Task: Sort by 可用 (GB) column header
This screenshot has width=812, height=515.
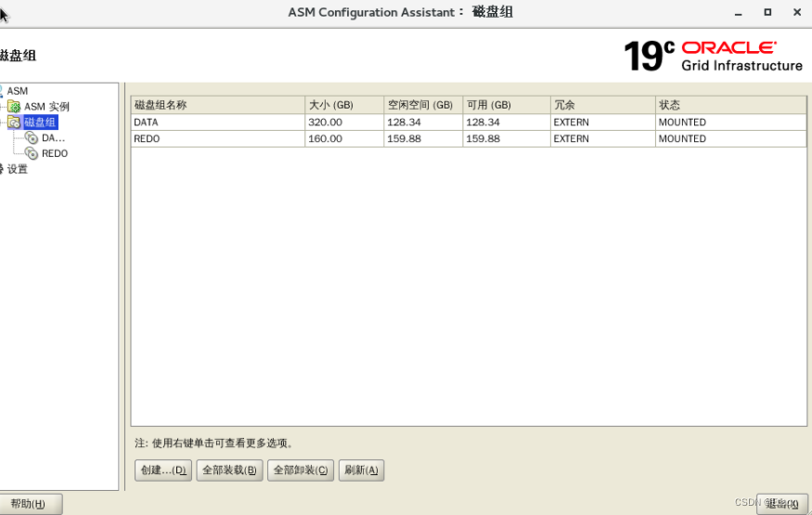Action: [x=507, y=105]
